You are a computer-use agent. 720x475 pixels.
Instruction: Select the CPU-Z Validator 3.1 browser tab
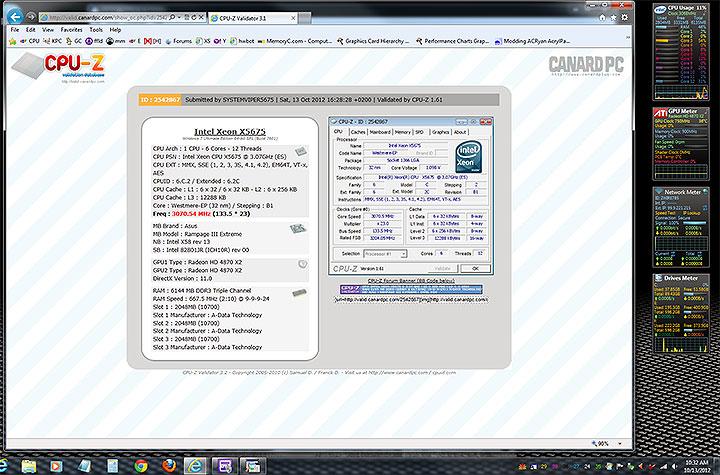(x=252, y=18)
